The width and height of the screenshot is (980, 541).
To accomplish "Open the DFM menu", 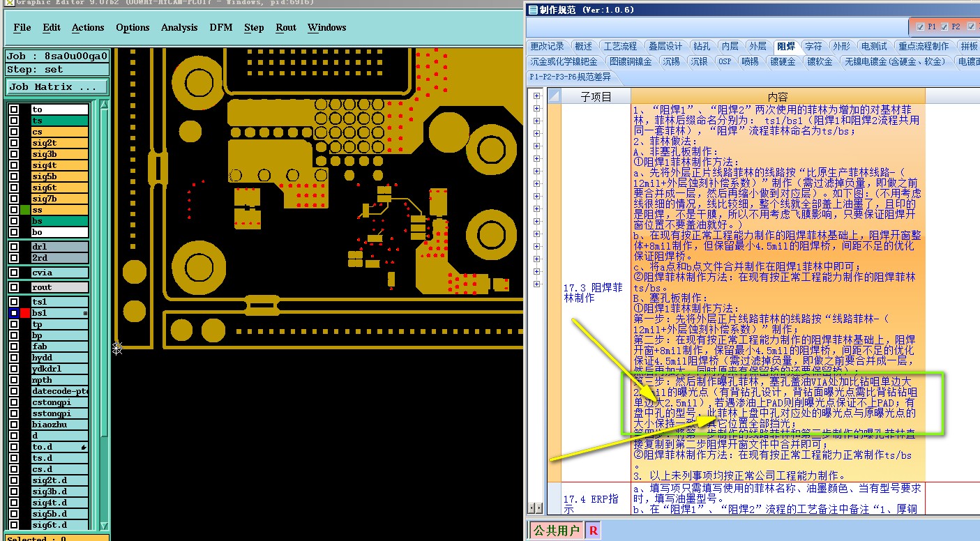I will pos(221,28).
